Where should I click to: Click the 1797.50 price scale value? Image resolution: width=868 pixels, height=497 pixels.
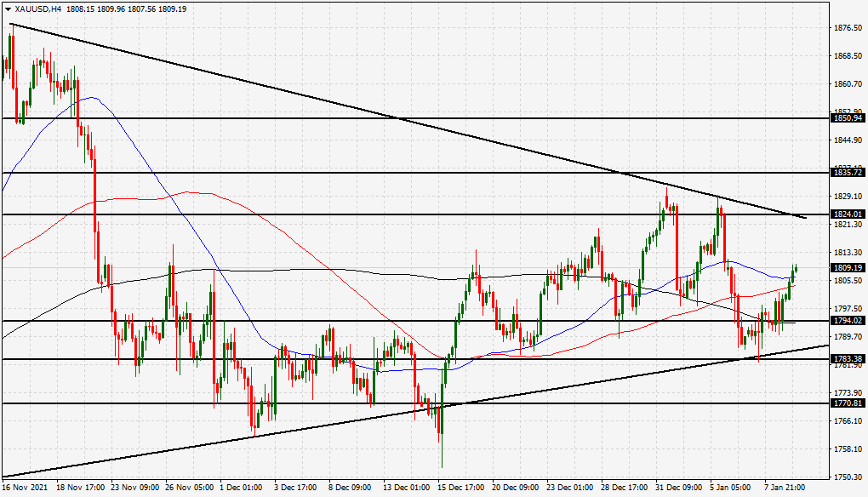click(848, 308)
